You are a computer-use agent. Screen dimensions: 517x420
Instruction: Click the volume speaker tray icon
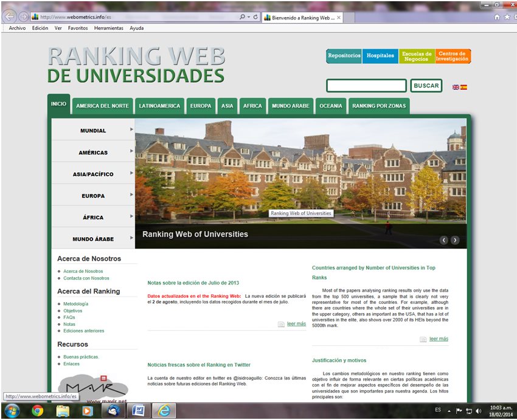pos(479,411)
